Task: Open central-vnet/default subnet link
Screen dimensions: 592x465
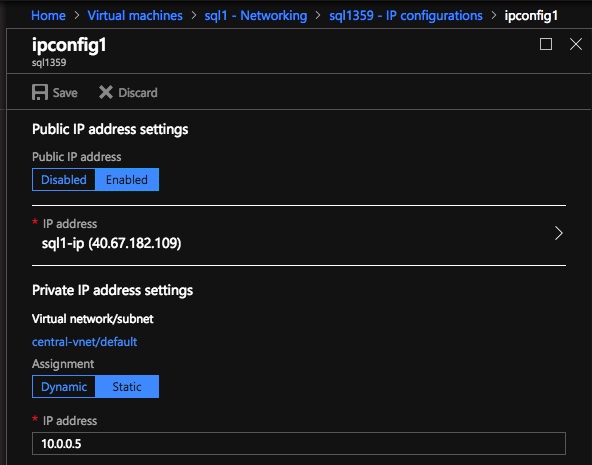Action: (84, 342)
